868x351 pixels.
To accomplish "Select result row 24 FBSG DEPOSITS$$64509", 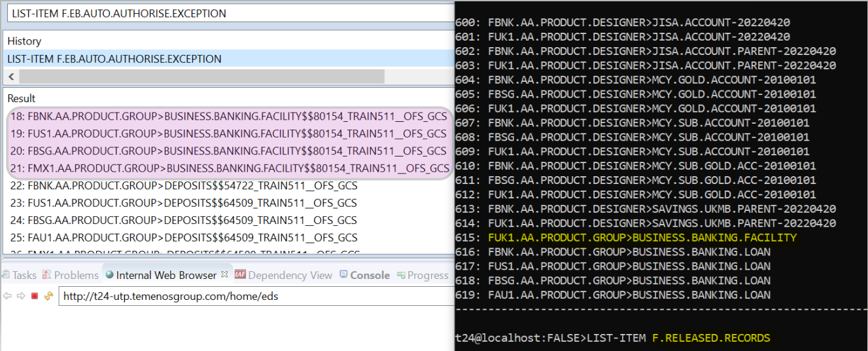I will [x=184, y=220].
